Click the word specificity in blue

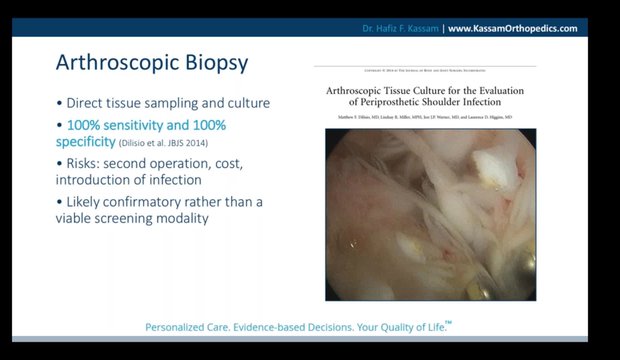pos(85,142)
